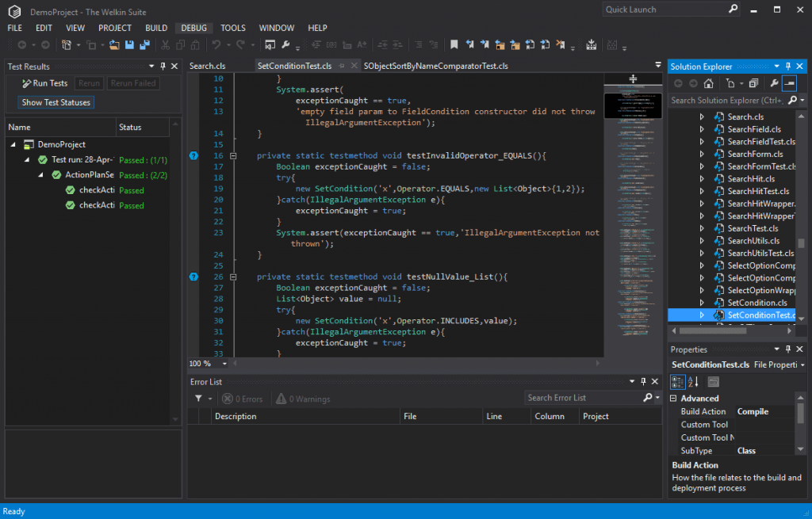Click the Quick Launch search magnifier icon
The height and width of the screenshot is (519, 812).
point(733,9)
